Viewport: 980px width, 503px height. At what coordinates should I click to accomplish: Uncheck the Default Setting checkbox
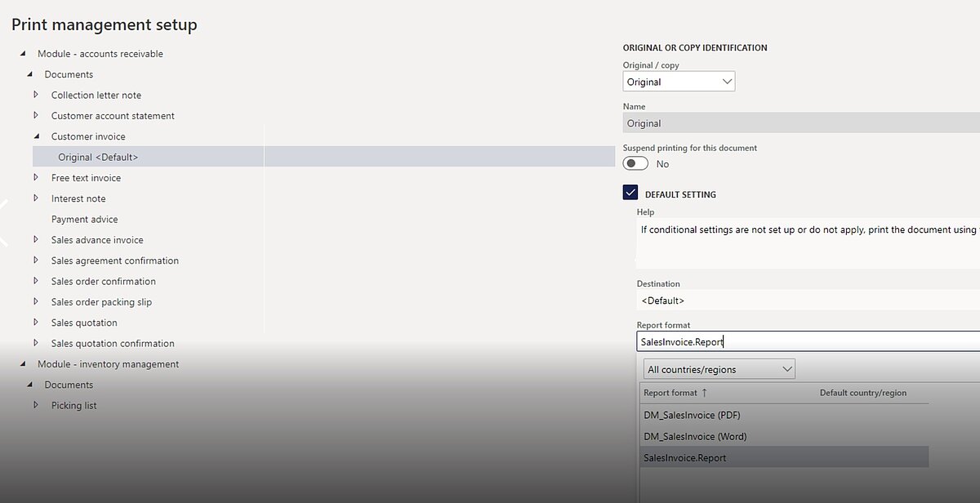click(630, 194)
